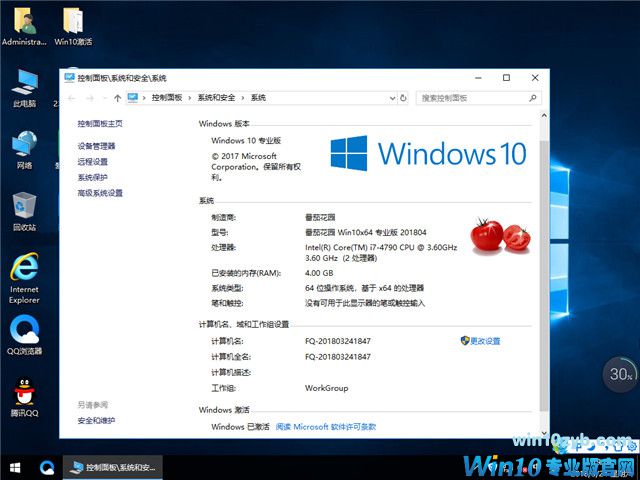Click text 'Windows 10 专业版'
Screen dimensions: 640x480
[x=246, y=140]
